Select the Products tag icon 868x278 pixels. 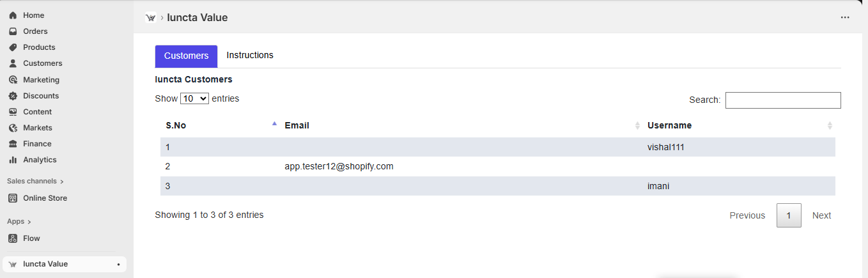[x=13, y=47]
